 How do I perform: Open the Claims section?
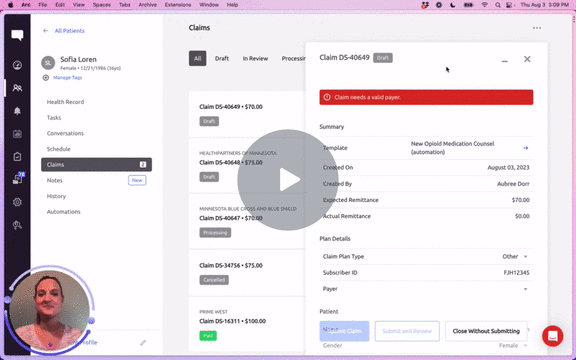coord(96,165)
